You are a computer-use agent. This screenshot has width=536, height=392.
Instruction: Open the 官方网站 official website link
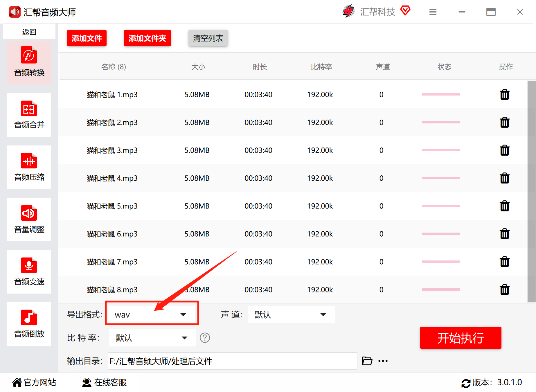34,382
